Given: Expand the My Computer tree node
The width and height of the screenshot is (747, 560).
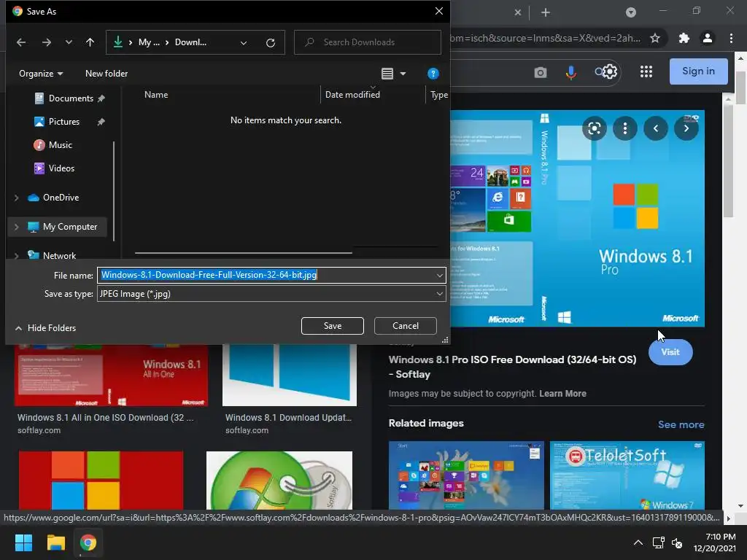Looking at the screenshot, I should [x=16, y=227].
